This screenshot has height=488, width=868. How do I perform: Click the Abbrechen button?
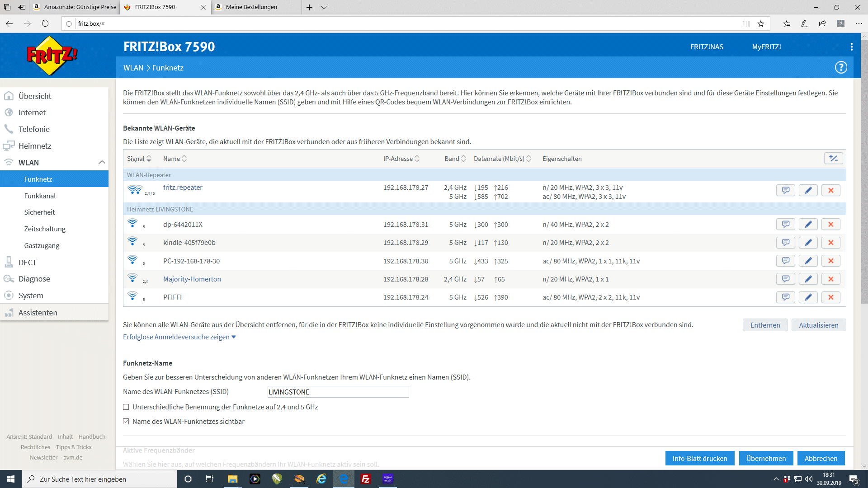[821, 458]
